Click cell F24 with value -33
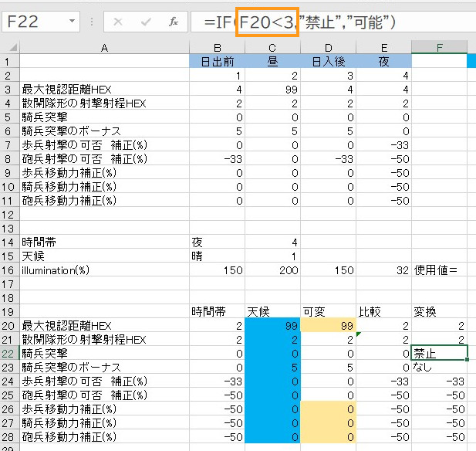 (x=439, y=381)
